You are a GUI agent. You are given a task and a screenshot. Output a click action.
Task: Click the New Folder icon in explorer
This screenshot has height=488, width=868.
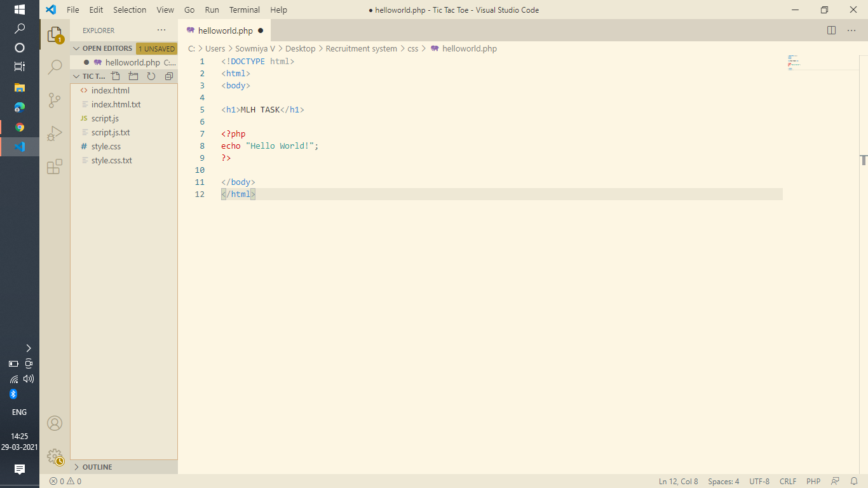[x=133, y=76]
